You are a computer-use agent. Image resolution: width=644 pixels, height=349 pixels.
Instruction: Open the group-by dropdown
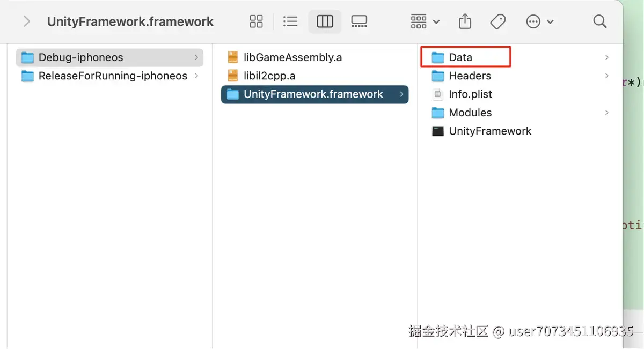tap(425, 21)
